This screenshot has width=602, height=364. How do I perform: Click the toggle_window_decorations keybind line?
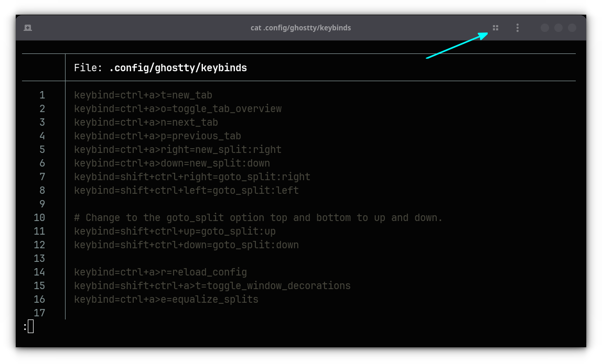[x=212, y=286]
